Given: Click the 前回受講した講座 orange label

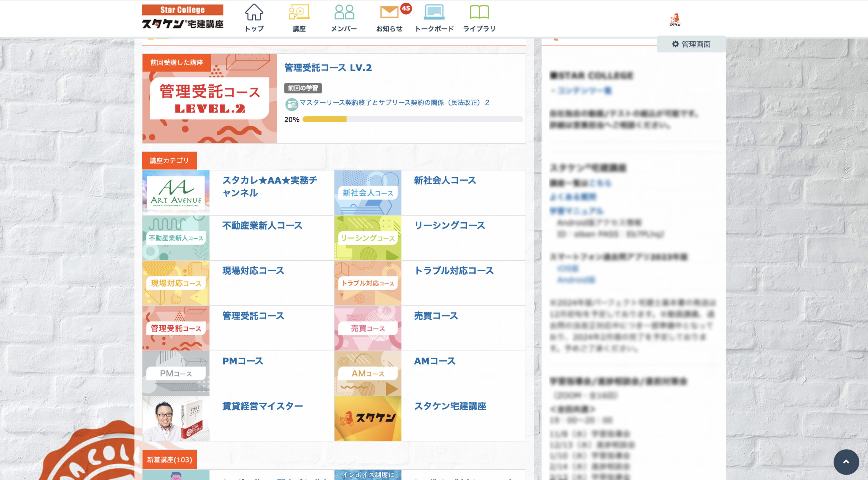Looking at the screenshot, I should tap(177, 62).
